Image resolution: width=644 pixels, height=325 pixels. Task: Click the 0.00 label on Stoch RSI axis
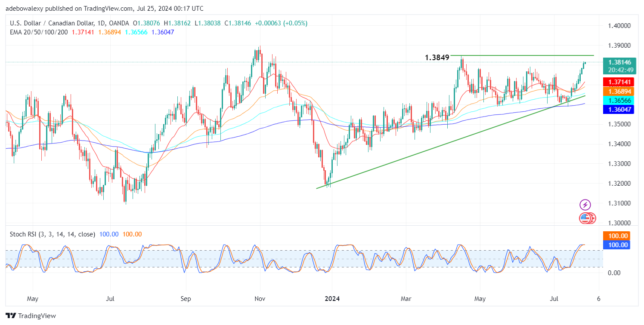point(614,273)
